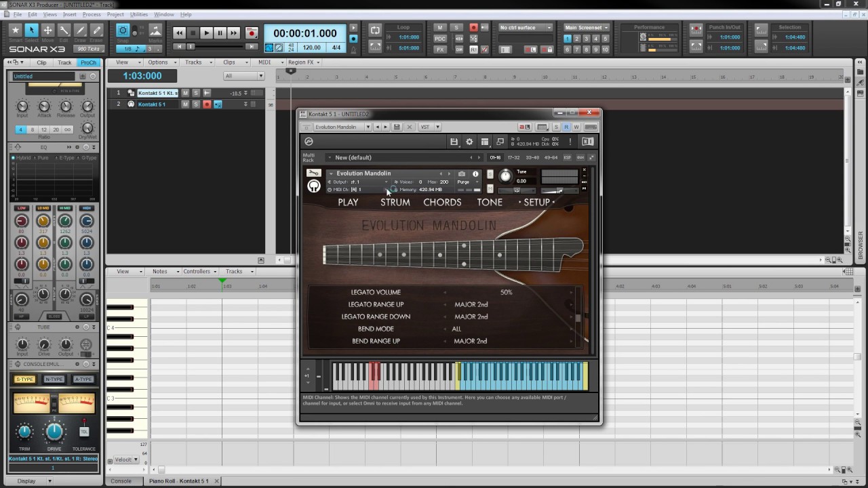This screenshot has width=868, height=488.
Task: Rewind the transport
Action: [179, 33]
